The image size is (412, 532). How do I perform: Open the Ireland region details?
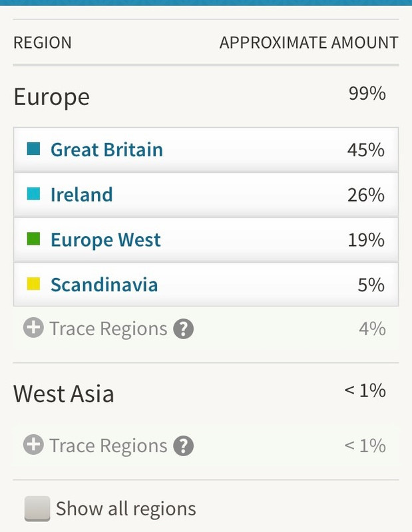pos(206,195)
